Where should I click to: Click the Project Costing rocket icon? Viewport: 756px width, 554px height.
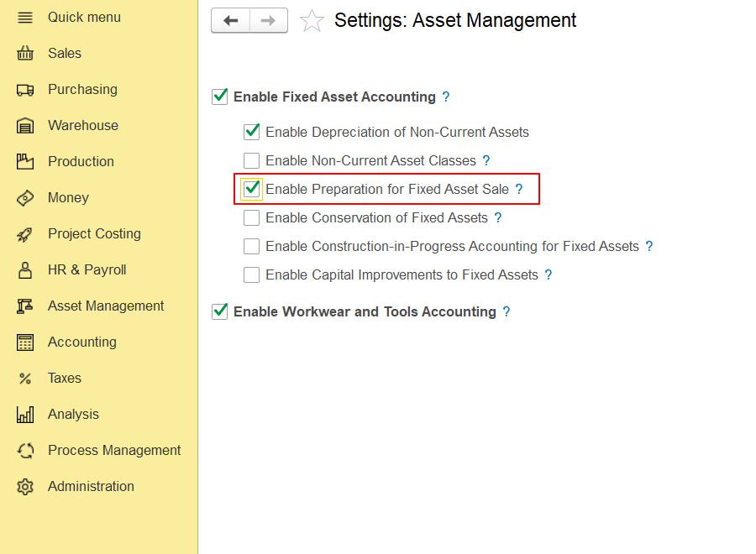pos(25,234)
